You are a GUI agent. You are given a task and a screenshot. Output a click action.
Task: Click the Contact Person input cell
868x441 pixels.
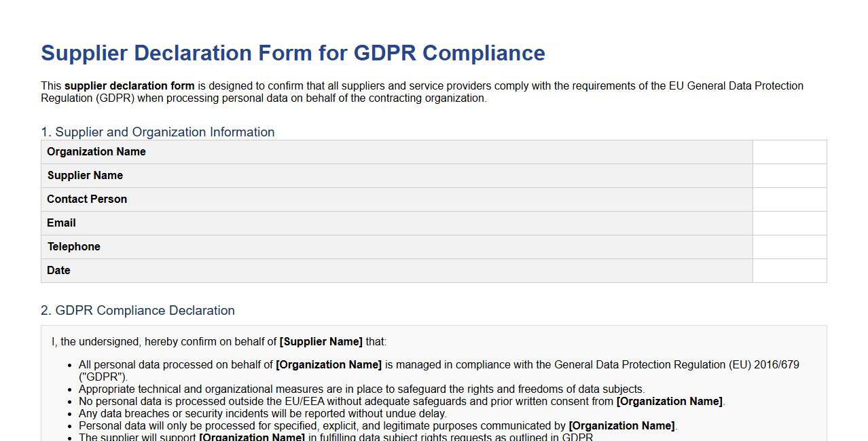(x=789, y=199)
